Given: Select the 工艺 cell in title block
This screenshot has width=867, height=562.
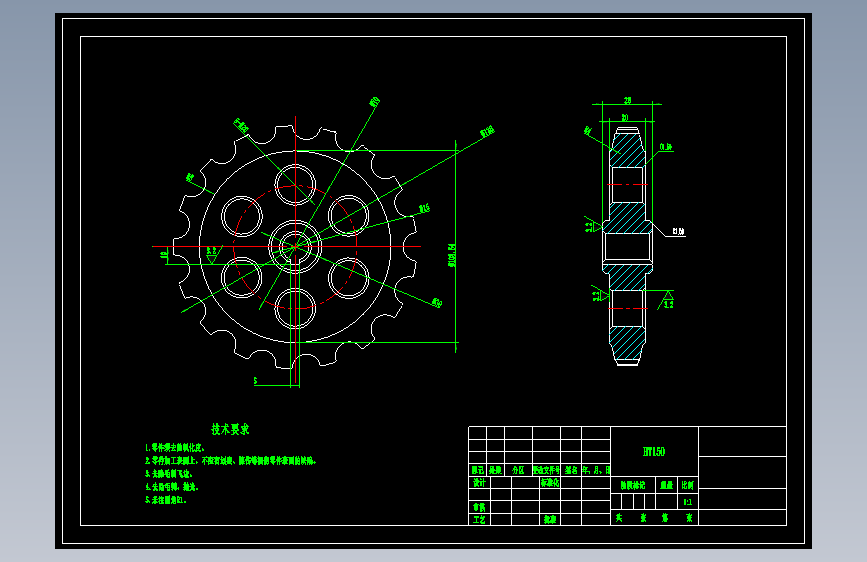Looking at the screenshot, I should [x=479, y=520].
